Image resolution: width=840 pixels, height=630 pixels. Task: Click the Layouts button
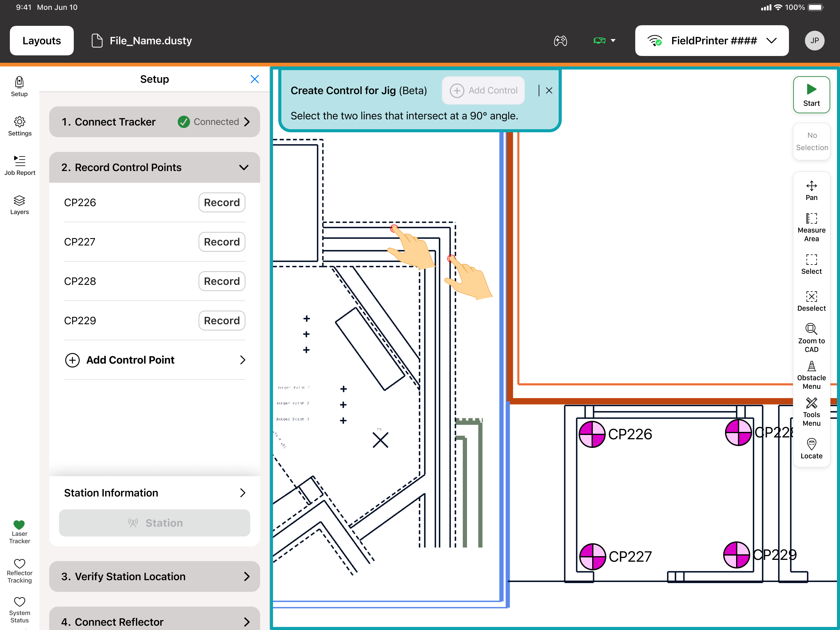tap(42, 41)
